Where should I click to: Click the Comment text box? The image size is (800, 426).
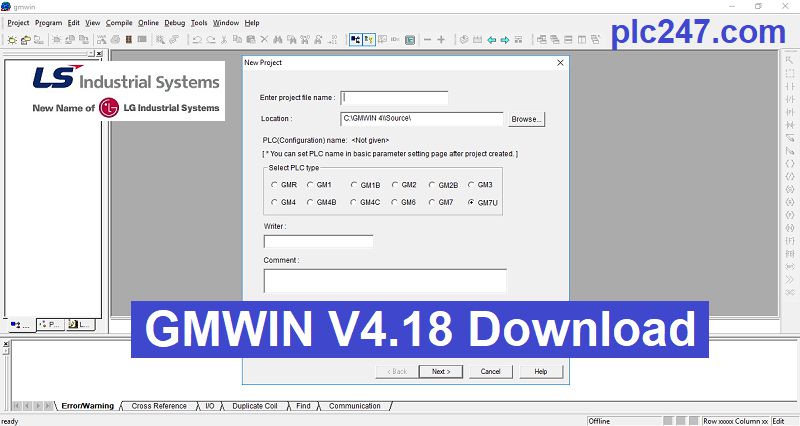[x=385, y=281]
